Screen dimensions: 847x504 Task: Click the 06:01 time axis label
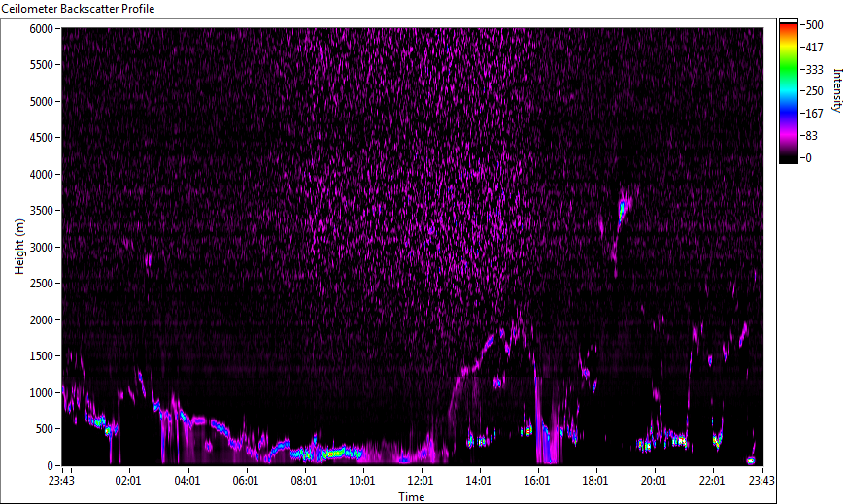coord(245,481)
